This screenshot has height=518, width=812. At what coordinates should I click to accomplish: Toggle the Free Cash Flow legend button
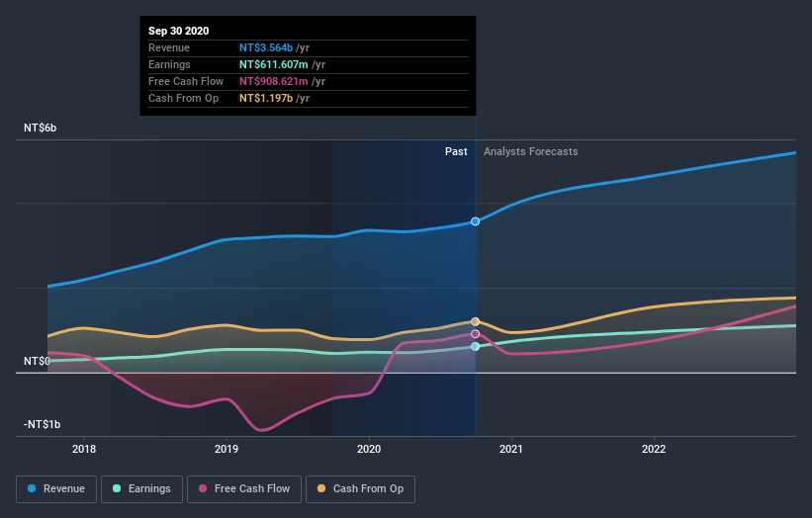[x=244, y=489]
